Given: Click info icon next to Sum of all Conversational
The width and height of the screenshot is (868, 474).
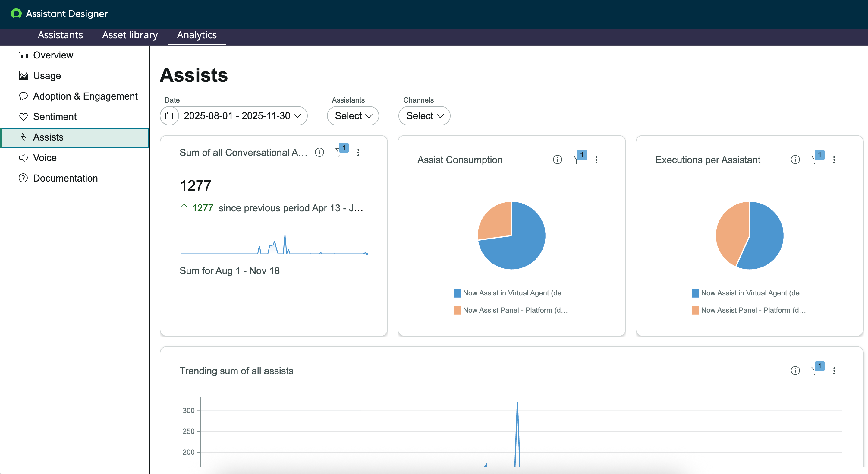Looking at the screenshot, I should pos(319,152).
